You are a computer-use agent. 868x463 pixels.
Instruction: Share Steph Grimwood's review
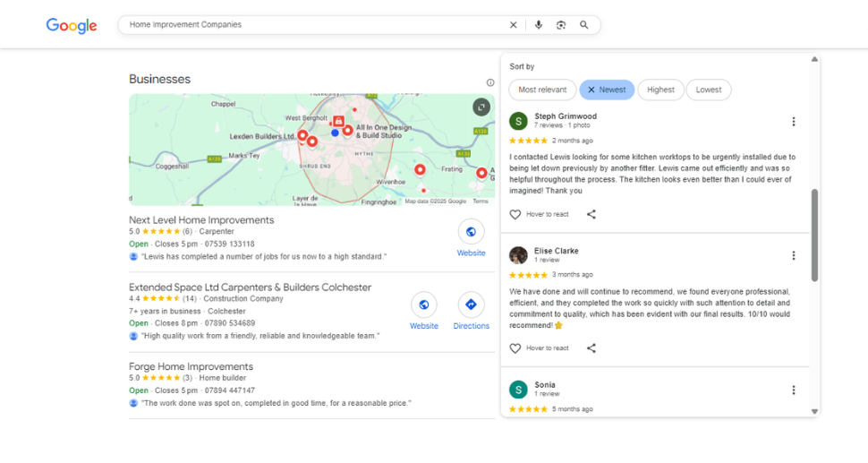[591, 214]
